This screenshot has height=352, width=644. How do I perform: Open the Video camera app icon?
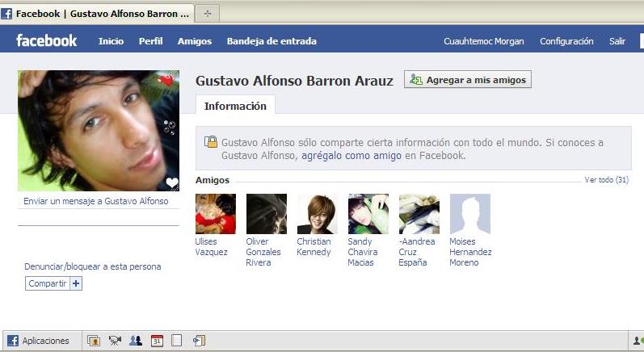point(115,341)
